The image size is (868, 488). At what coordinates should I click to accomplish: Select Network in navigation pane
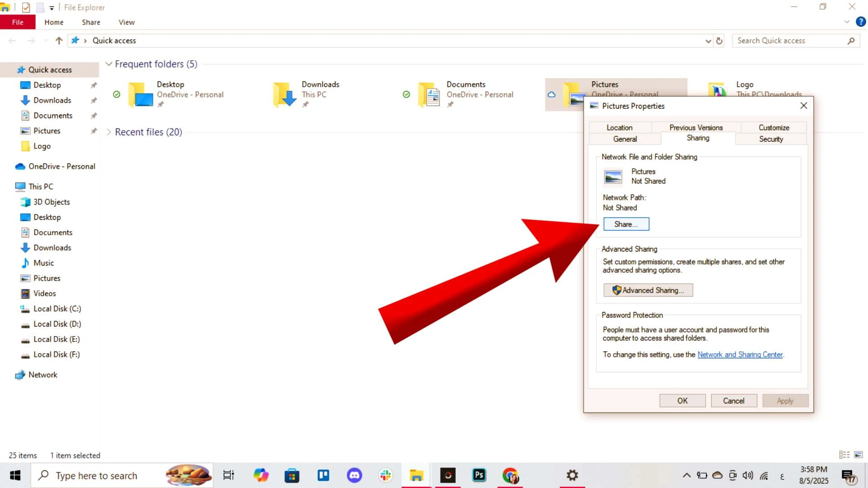tap(42, 375)
